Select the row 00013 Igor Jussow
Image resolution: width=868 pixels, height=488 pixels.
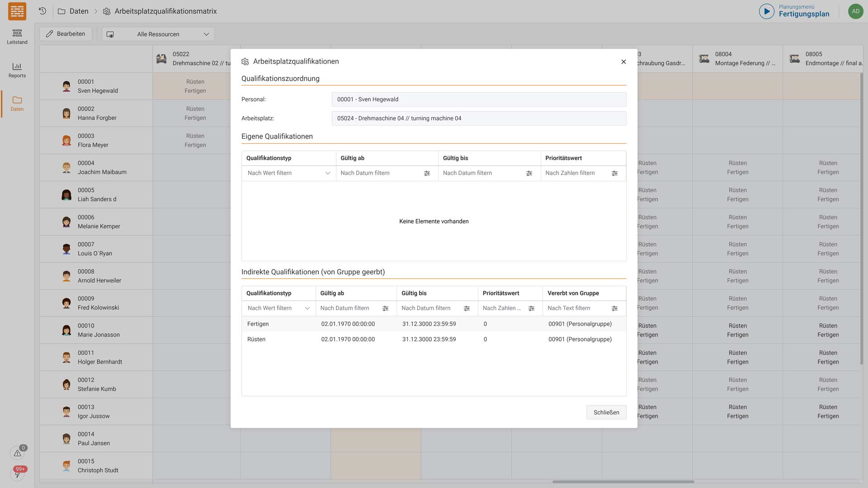96,412
